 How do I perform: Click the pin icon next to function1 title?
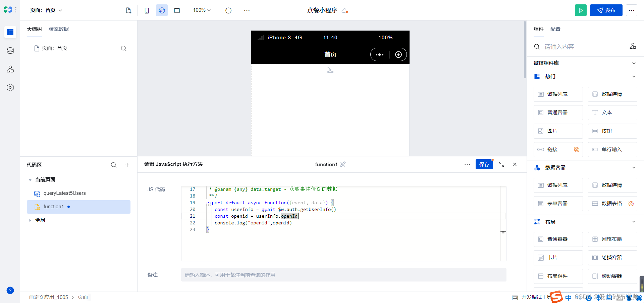(x=343, y=164)
